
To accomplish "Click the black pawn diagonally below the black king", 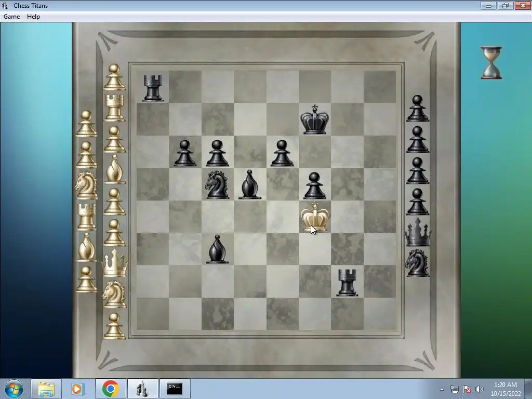I will [x=282, y=153].
